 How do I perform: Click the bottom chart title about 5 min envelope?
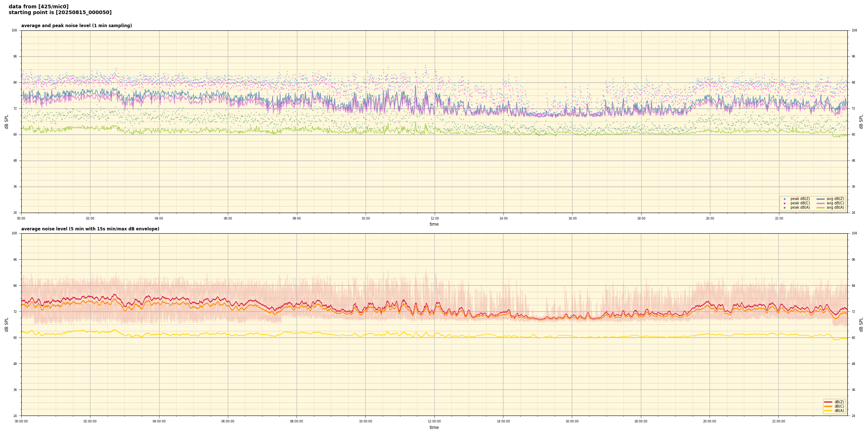pyautogui.click(x=90, y=229)
